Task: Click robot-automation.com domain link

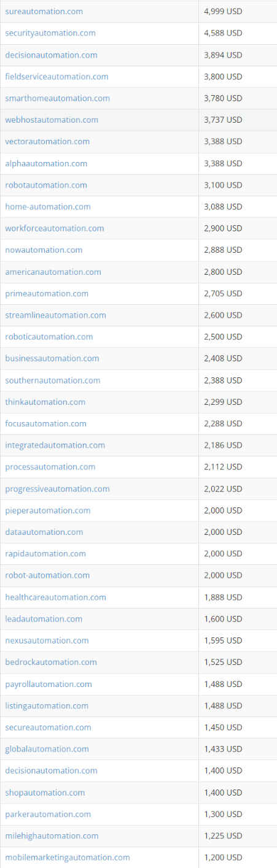Action: click(x=47, y=575)
